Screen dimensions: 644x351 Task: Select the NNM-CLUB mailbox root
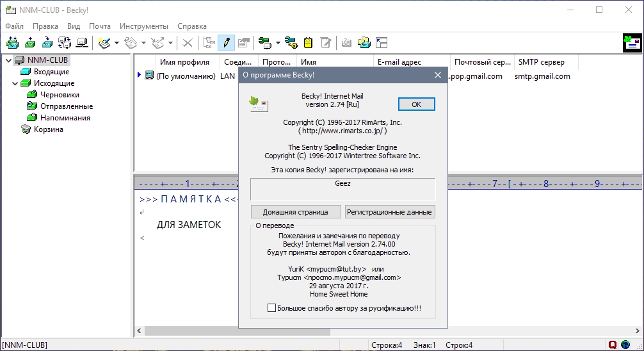[47, 60]
